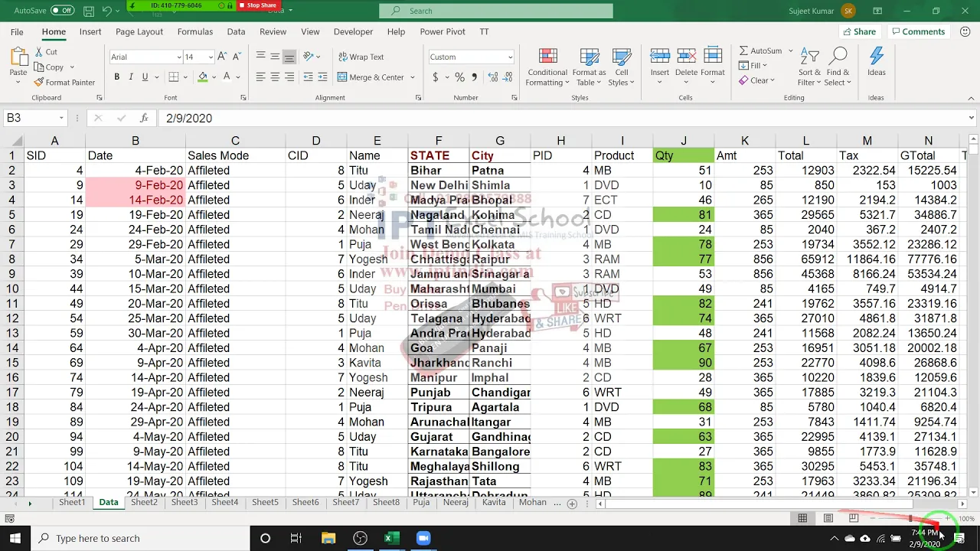Expand the formula bar
This screenshot has height=551, width=980.
(972, 118)
